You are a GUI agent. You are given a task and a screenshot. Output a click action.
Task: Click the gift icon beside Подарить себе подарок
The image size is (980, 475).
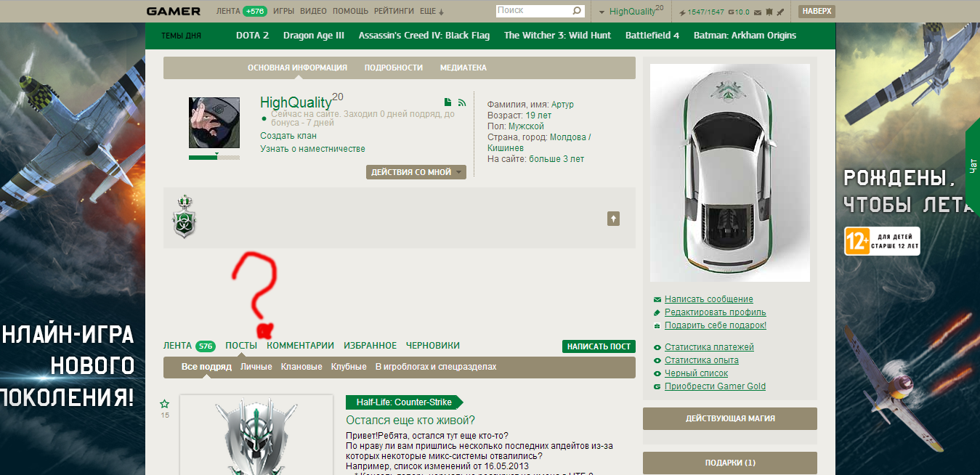pos(657,325)
